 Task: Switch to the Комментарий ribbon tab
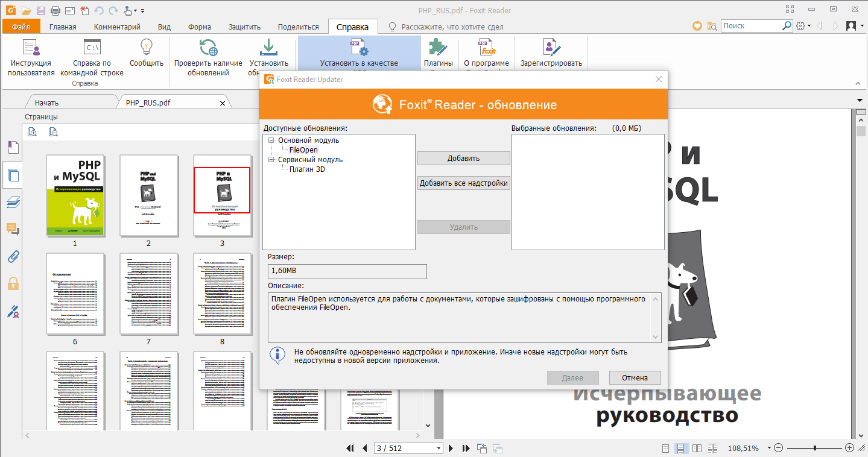tap(117, 27)
